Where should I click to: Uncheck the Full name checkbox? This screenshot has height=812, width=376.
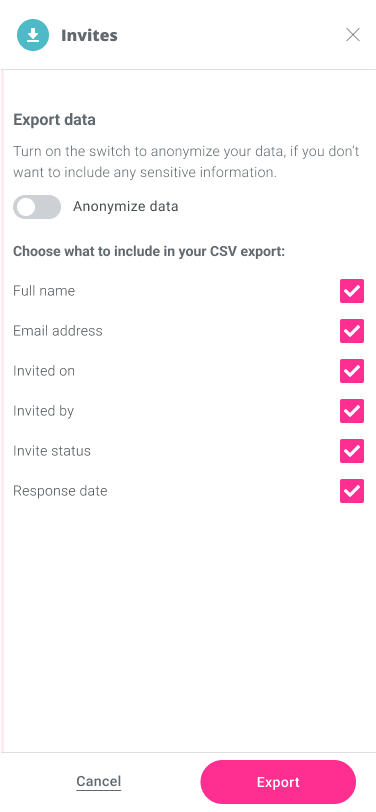[352, 291]
